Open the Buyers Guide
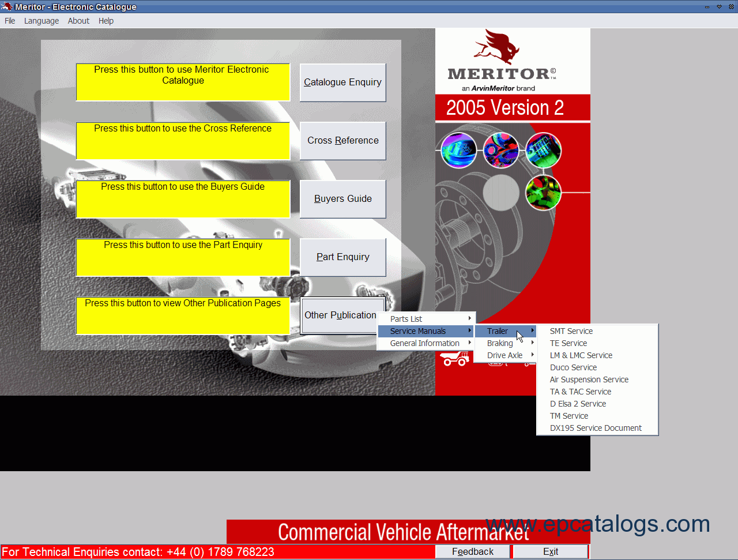The width and height of the screenshot is (738, 560). tap(343, 199)
